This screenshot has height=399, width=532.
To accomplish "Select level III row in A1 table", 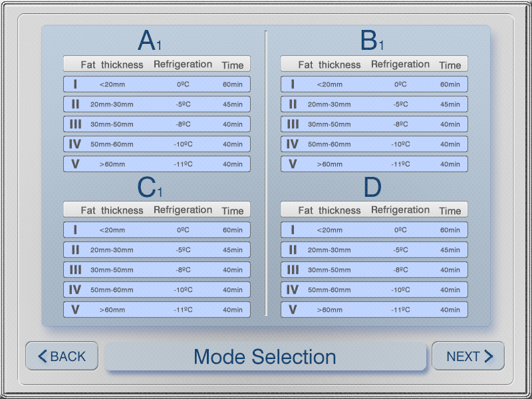I will pyautogui.click(x=157, y=124).
